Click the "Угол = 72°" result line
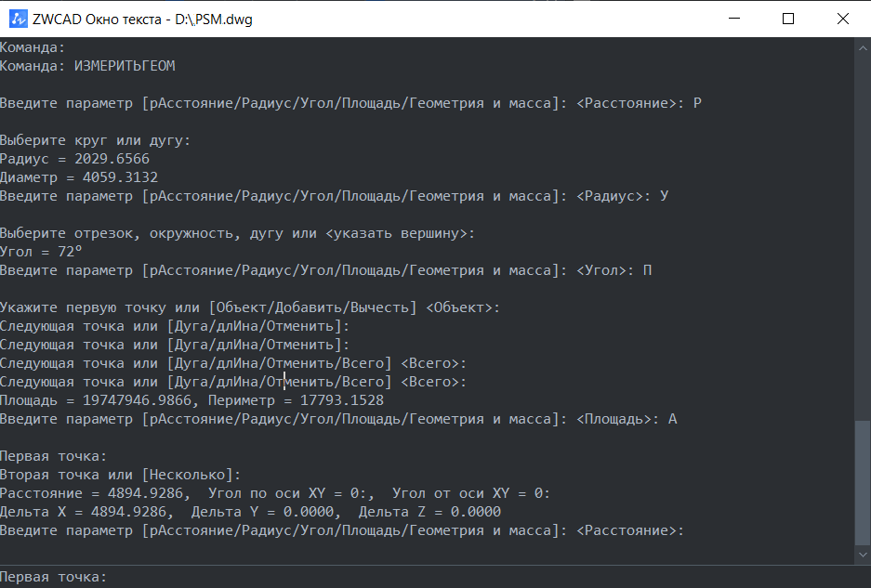Screen dimensions: 871x588 tap(43, 252)
